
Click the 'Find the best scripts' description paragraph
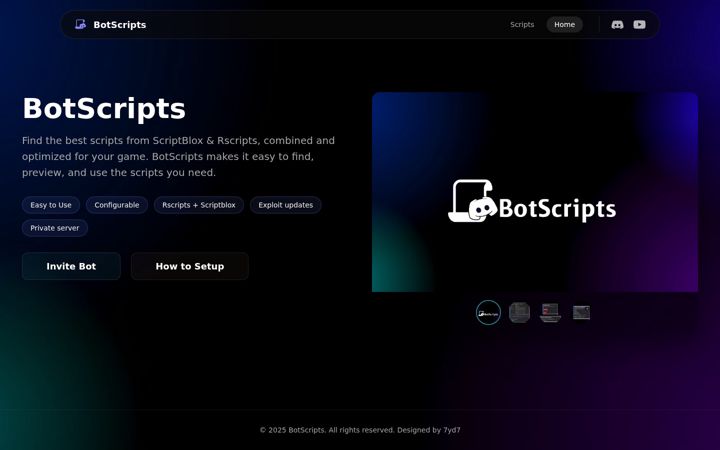(179, 157)
